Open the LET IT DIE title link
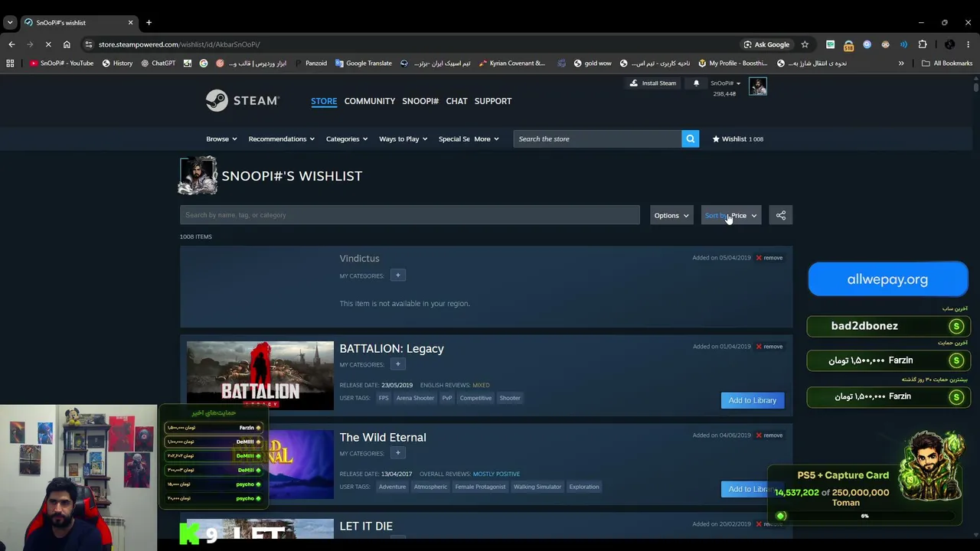This screenshot has height=551, width=980. pyautogui.click(x=366, y=526)
